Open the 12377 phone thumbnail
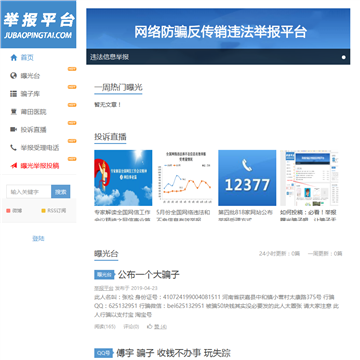 tap(247, 178)
